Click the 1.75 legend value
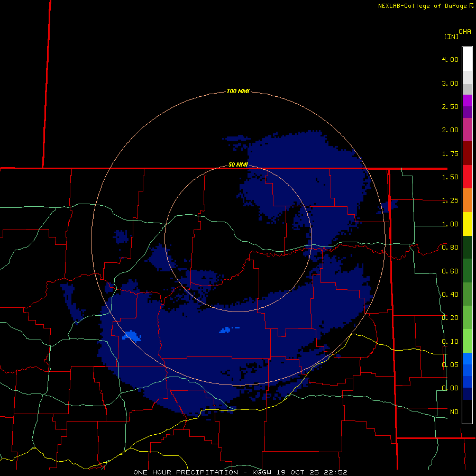 click(x=450, y=153)
